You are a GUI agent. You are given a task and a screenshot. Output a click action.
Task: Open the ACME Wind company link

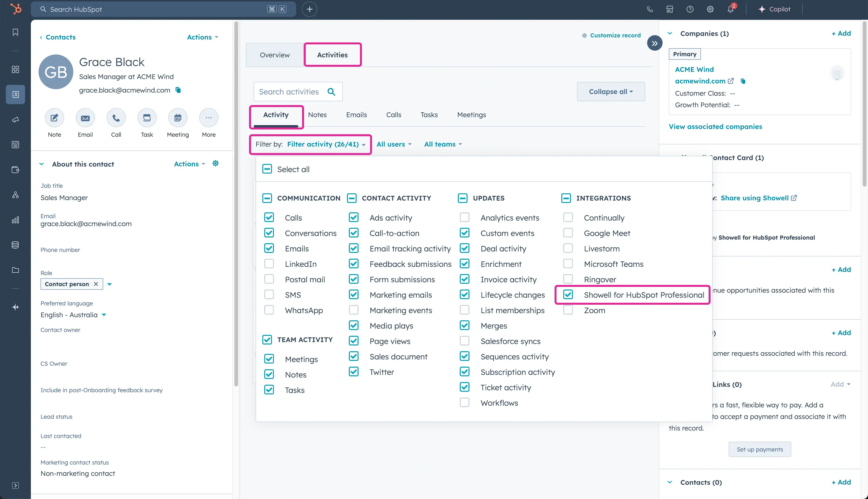coord(694,69)
